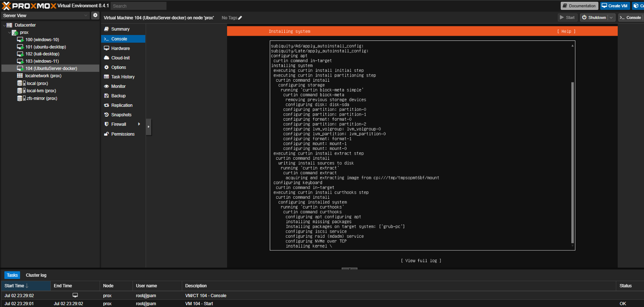The image size is (644, 307).
Task: Select the 104 (UbuntuServer-docker) tree item
Action: point(50,68)
